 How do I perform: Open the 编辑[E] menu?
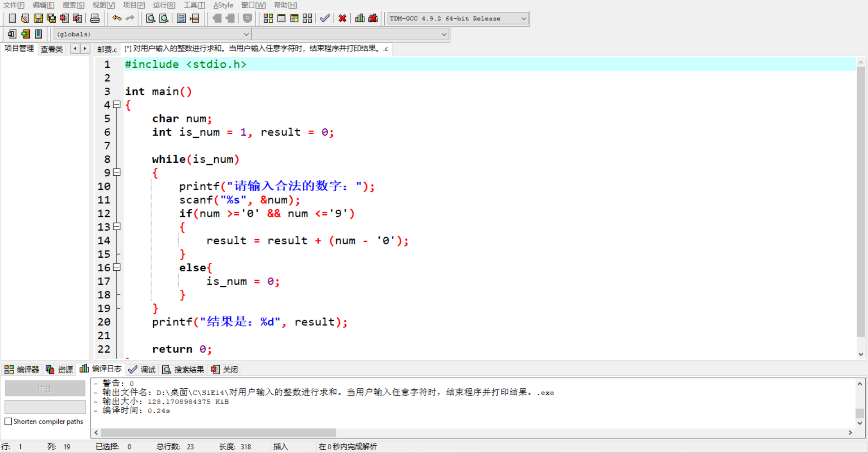pyautogui.click(x=43, y=5)
